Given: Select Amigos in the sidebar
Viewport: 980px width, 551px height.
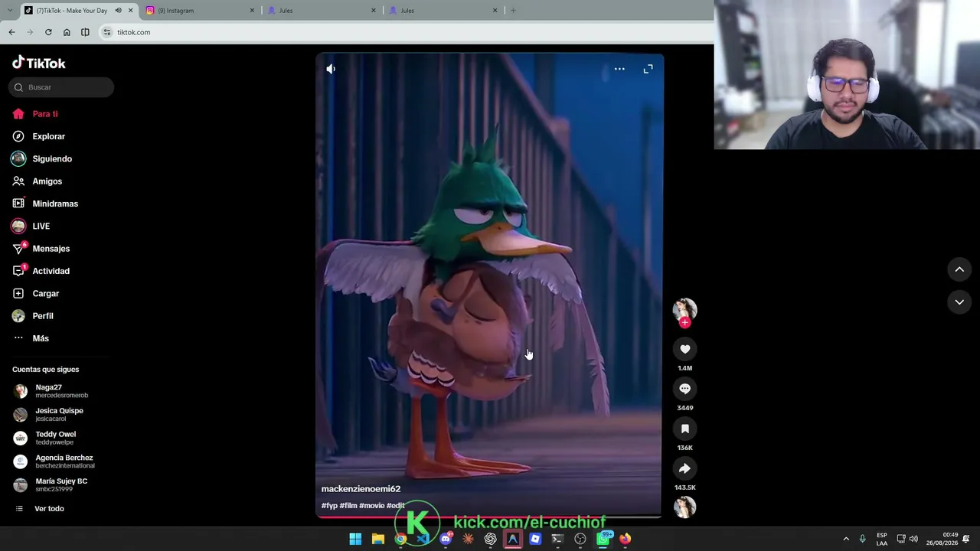Looking at the screenshot, I should pyautogui.click(x=37, y=181).
